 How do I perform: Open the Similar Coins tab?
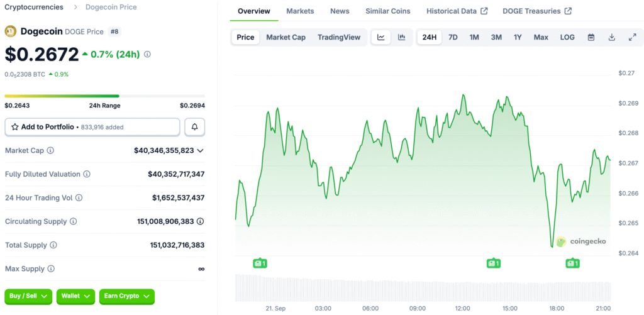point(387,11)
